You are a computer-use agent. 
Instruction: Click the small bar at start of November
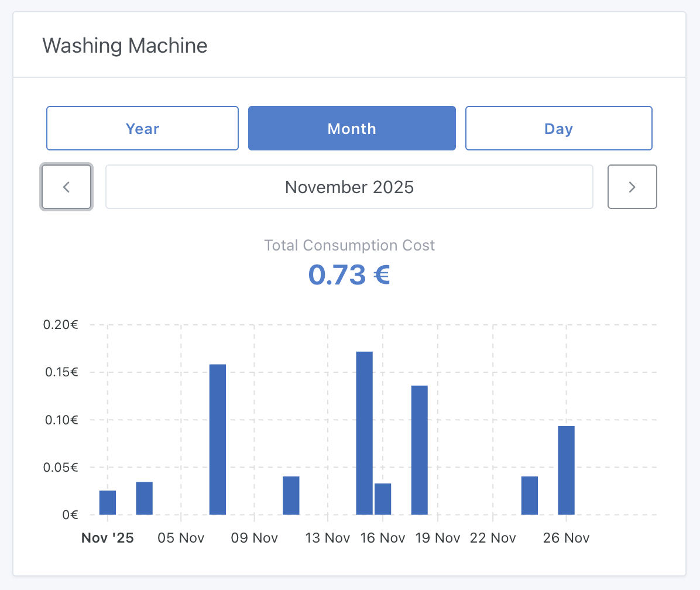(x=108, y=503)
